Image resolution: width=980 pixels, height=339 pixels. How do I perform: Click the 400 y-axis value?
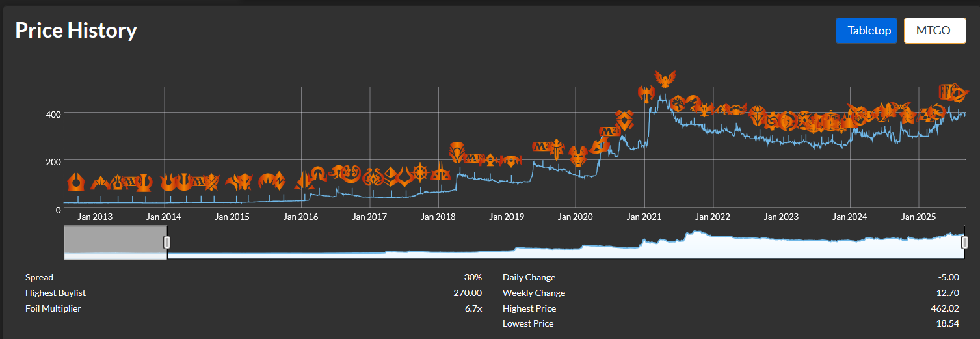point(53,114)
